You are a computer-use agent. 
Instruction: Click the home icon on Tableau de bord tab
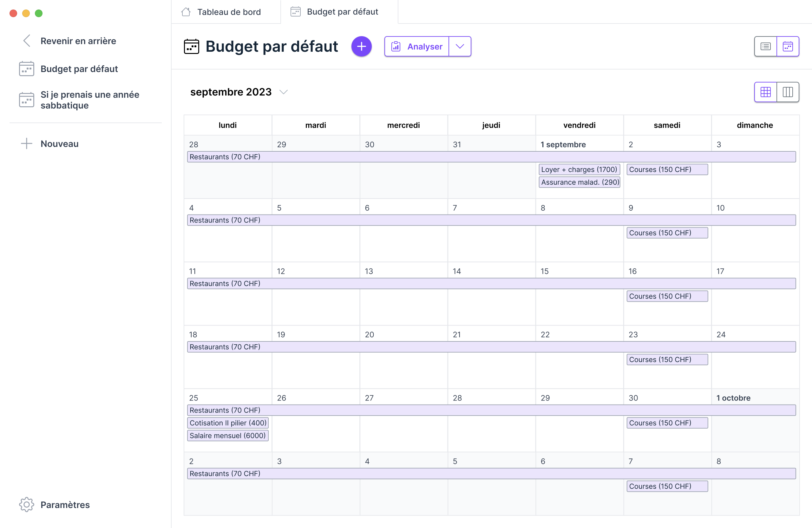coord(186,12)
